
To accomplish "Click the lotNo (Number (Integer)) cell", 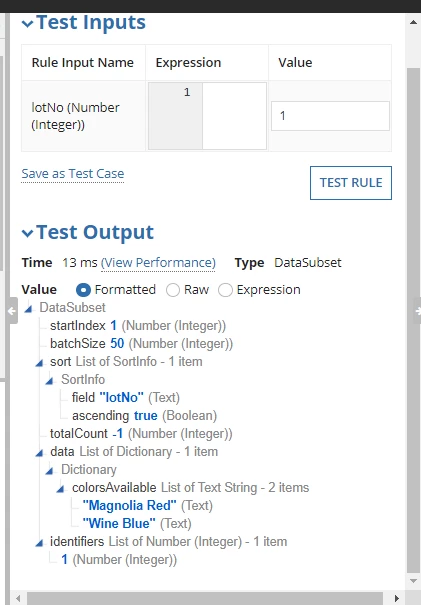I will tap(83, 116).
